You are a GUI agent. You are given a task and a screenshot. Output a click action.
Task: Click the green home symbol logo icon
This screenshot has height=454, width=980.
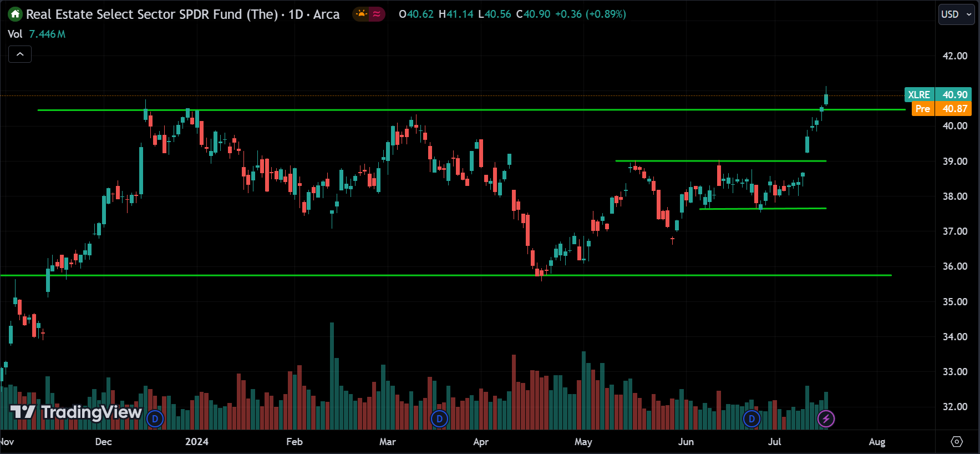coord(16,14)
